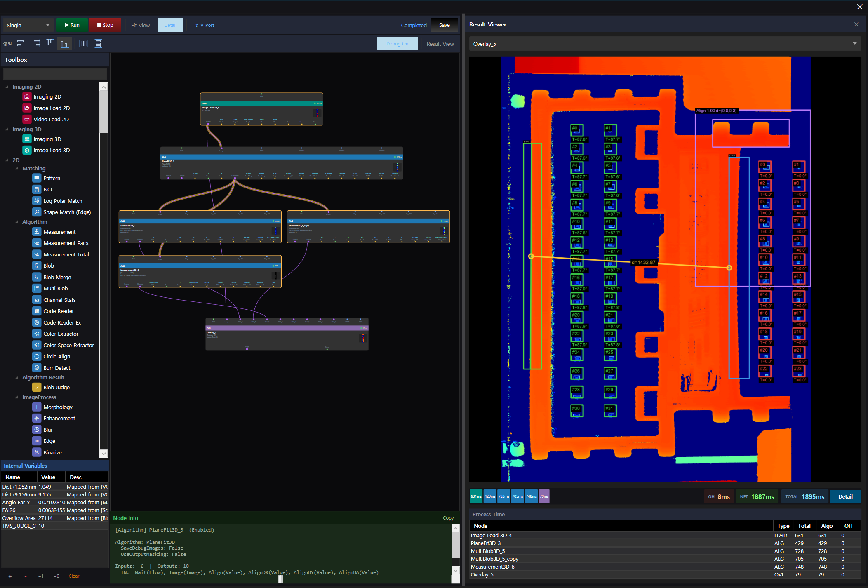
Task: Toggle the Detail view button in the toolbar
Action: pyautogui.click(x=170, y=25)
